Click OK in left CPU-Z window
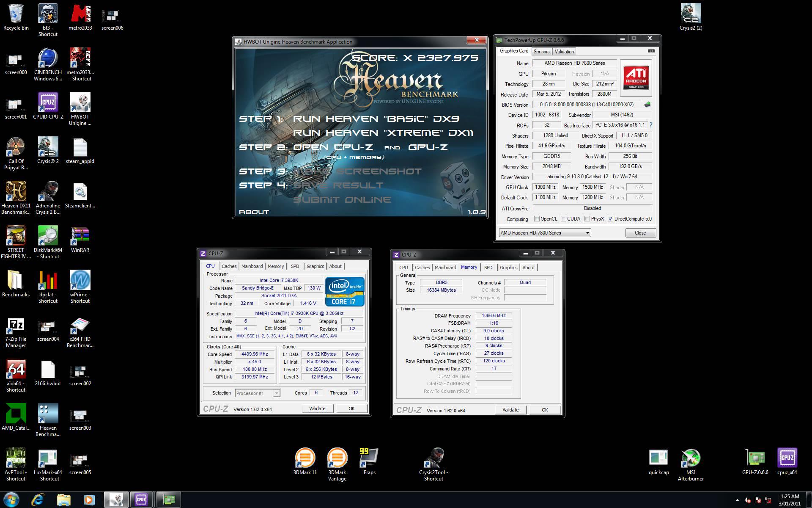The image size is (812, 508). tap(351, 409)
